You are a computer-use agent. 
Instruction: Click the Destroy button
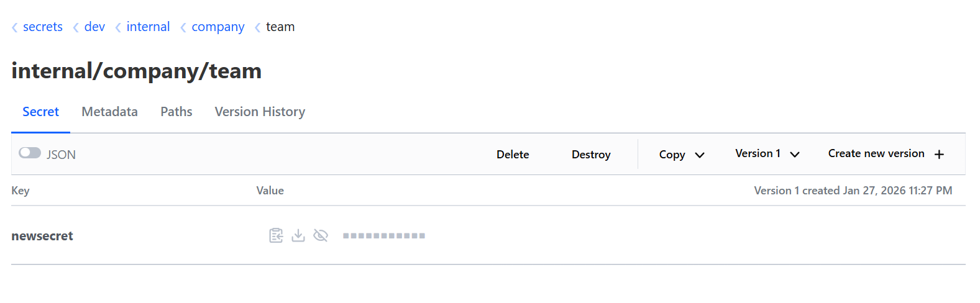pos(591,155)
